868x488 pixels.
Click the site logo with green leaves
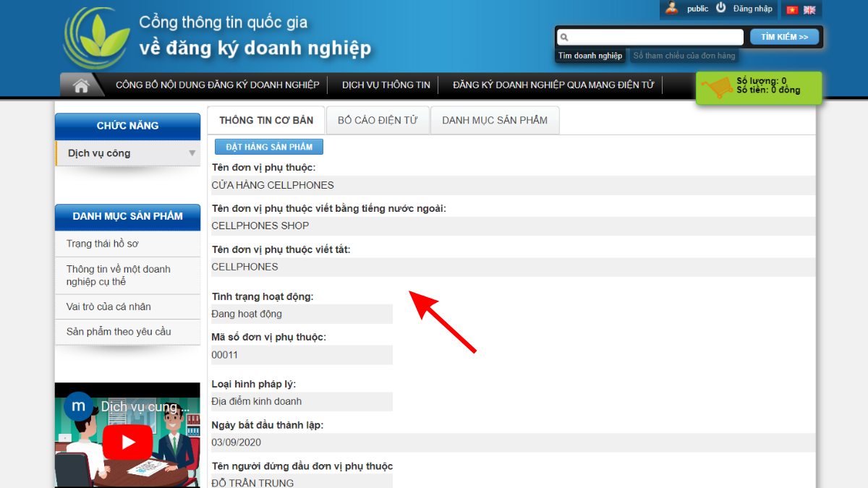97,38
